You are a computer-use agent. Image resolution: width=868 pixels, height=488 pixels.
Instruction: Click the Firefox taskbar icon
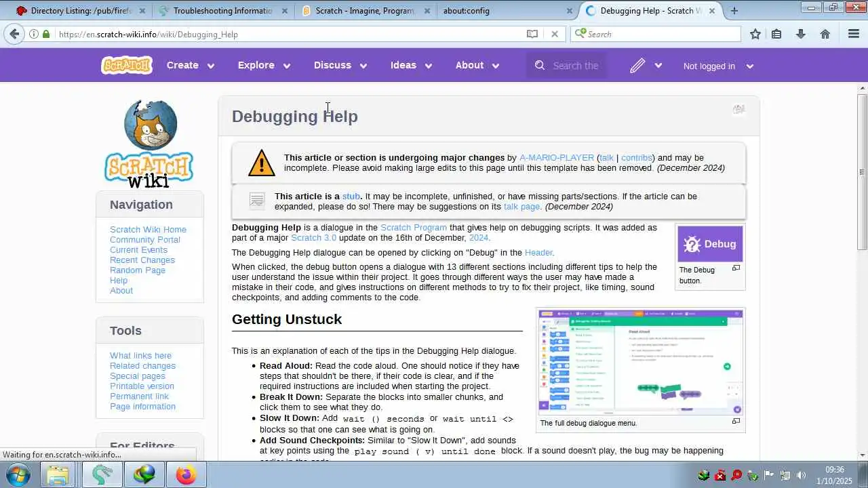[185, 474]
